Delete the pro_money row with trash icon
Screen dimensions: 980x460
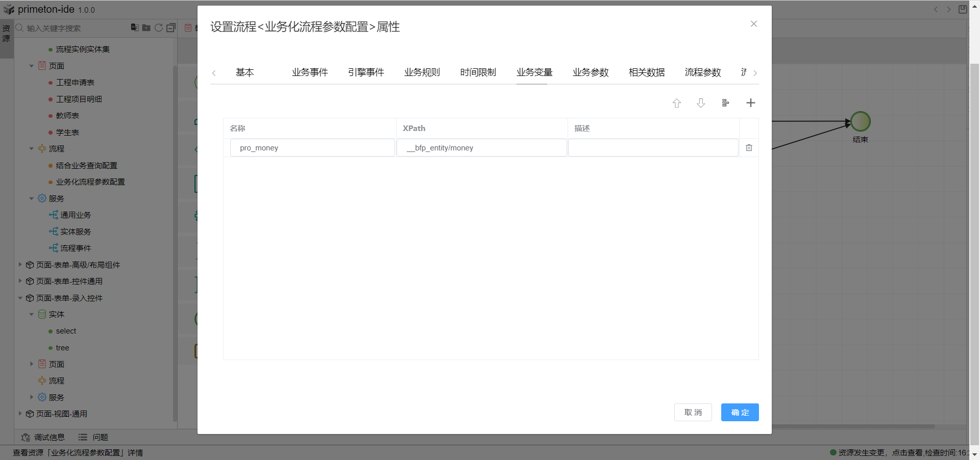(x=749, y=148)
